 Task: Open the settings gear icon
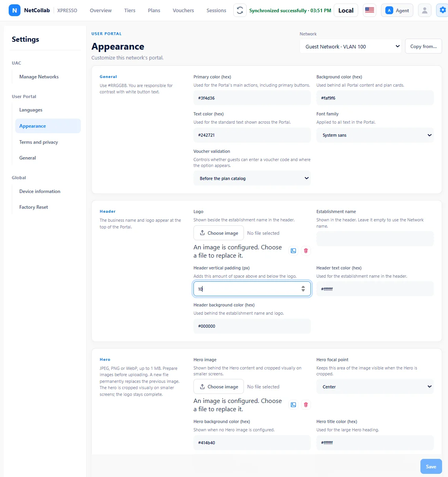tap(442, 10)
